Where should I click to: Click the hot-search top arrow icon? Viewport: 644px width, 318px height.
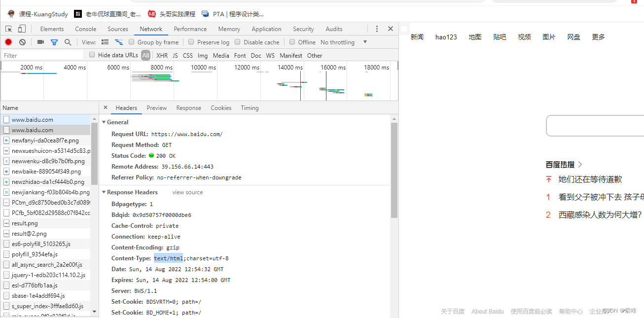pos(548,179)
